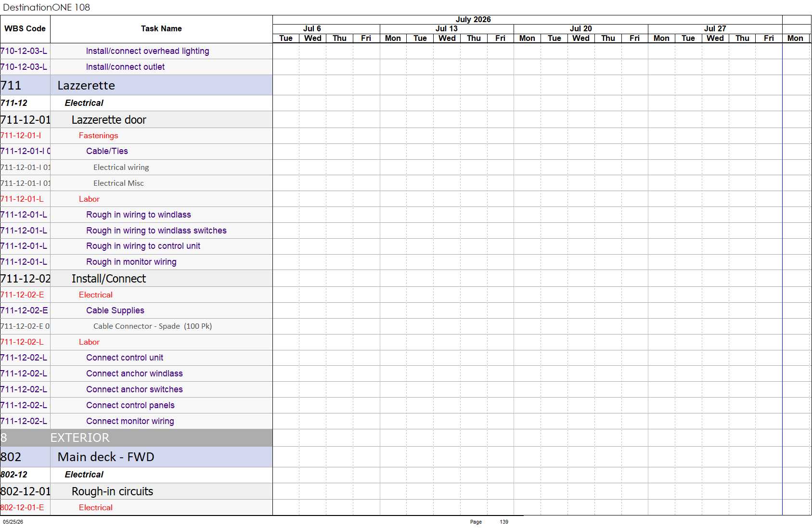Screen dimensions: 812x528
Task: Click the Mon day header under Jul 27
Action: 661,39
